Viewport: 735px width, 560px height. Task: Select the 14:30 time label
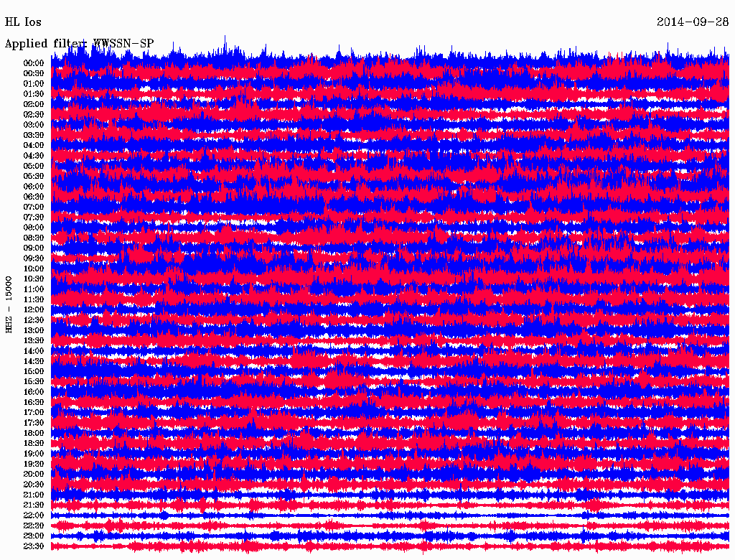pyautogui.click(x=33, y=361)
